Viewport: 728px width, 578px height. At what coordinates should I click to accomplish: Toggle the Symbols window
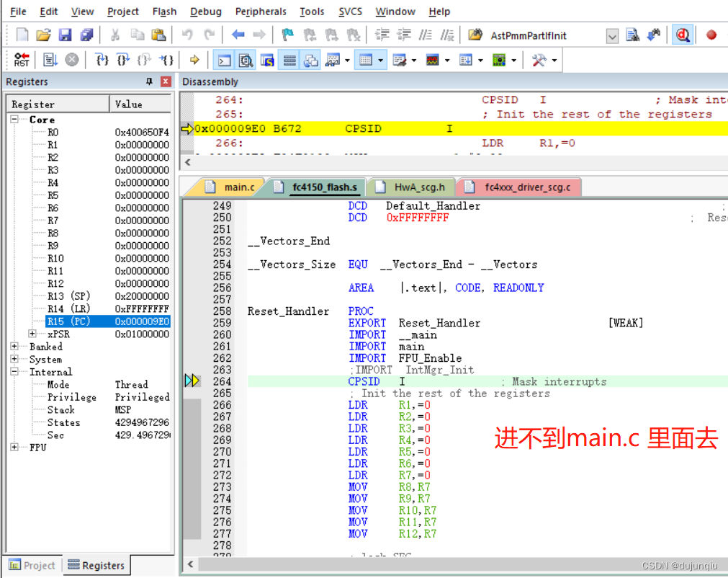(267, 61)
